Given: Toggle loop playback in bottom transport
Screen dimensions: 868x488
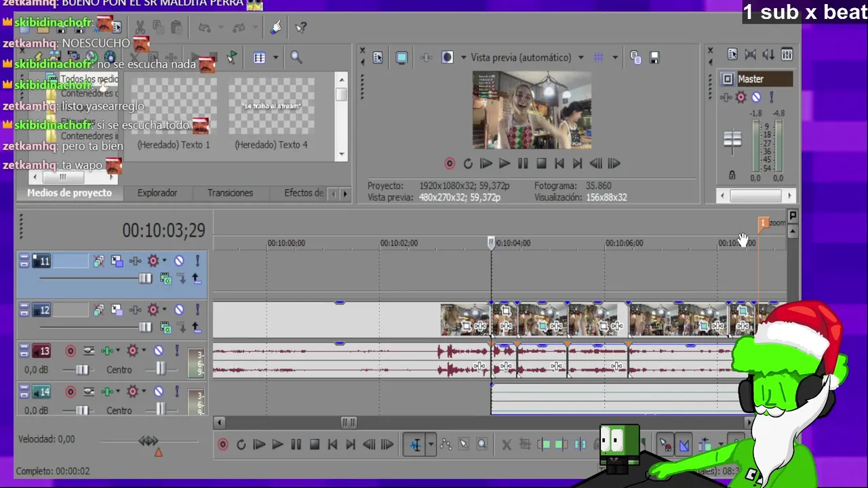Looking at the screenshot, I should coord(241,445).
